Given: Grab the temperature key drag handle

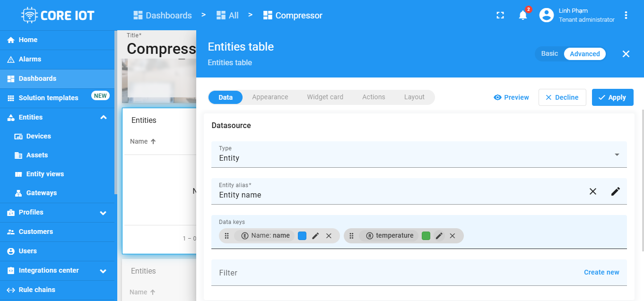Looking at the screenshot, I should tap(351, 236).
